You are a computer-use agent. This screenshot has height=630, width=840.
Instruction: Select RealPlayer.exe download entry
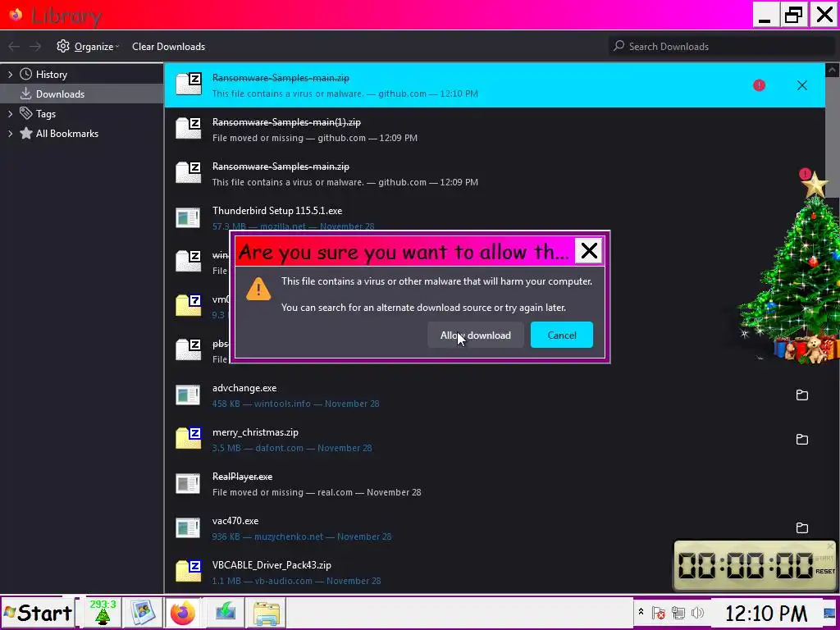(x=495, y=484)
